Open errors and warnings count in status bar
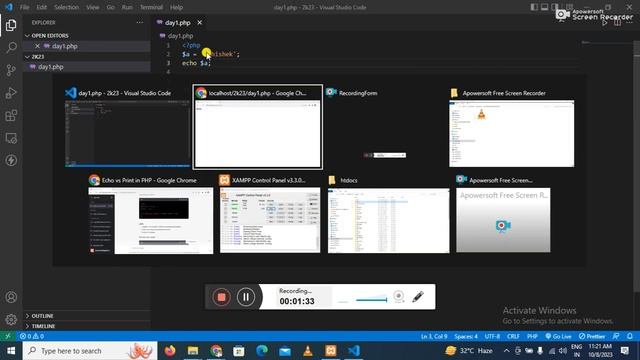Image resolution: width=640 pixels, height=360 pixels. [x=32, y=336]
